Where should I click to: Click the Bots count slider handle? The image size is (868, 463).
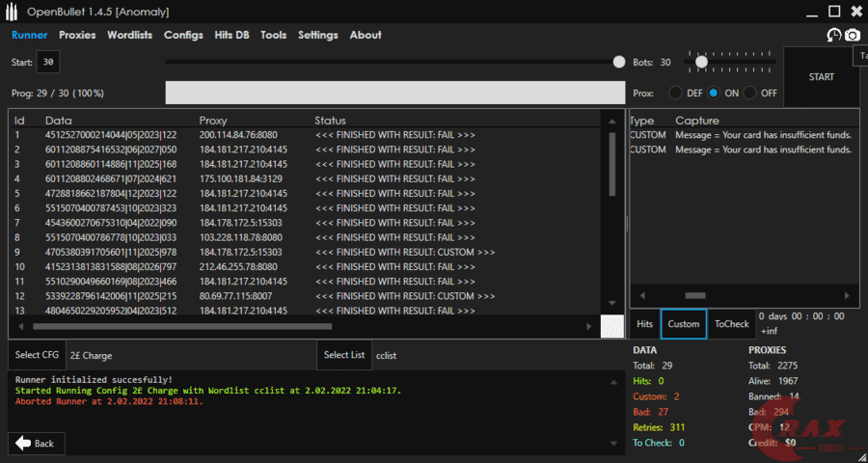tap(701, 62)
